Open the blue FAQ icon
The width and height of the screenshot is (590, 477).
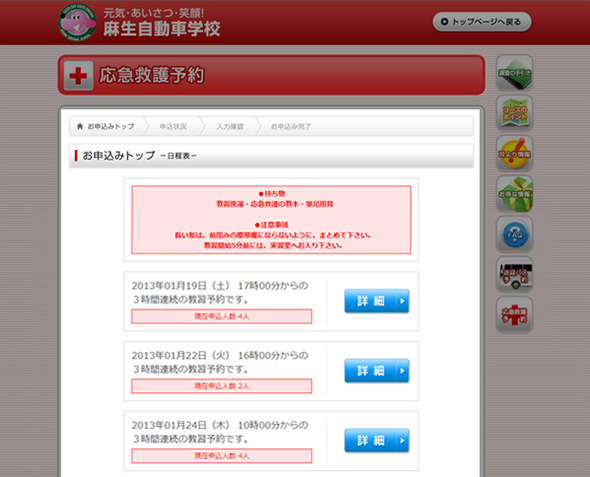click(514, 234)
